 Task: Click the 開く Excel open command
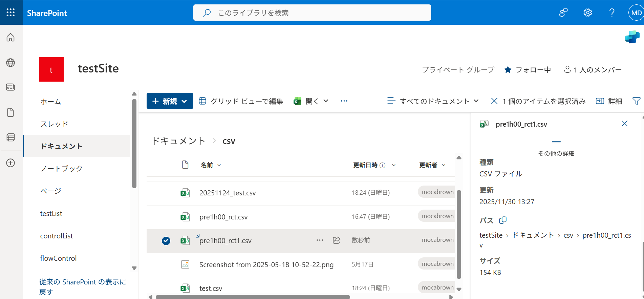306,101
